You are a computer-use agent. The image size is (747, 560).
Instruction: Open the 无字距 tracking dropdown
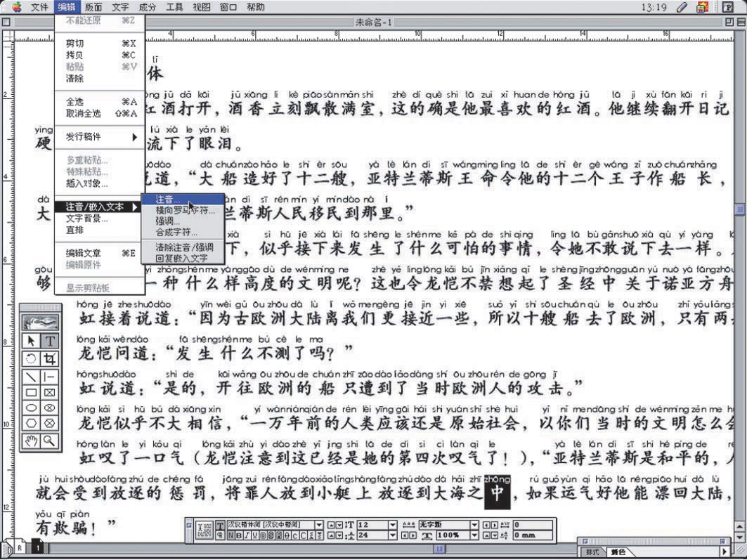[x=474, y=525]
